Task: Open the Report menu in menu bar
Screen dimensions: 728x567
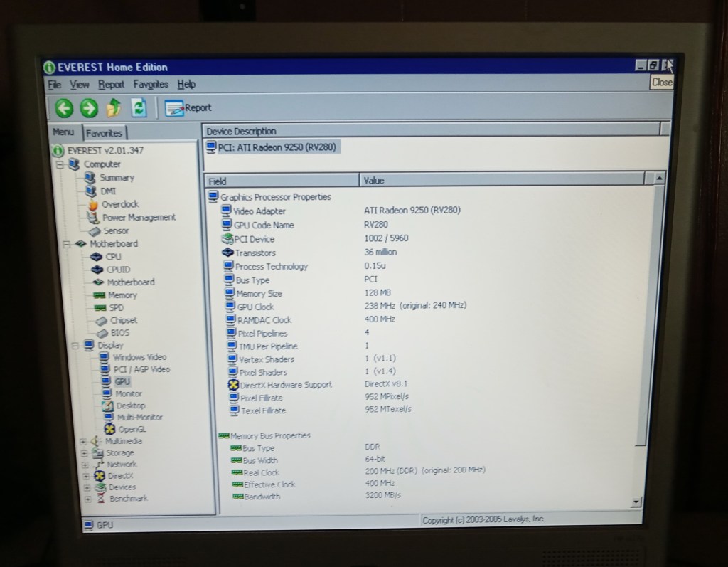Action: point(111,85)
